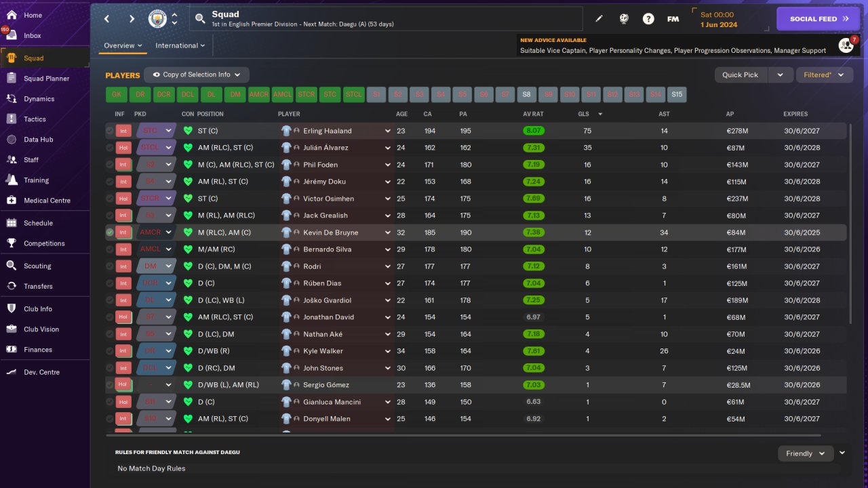This screenshot has width=868, height=488.
Task: Open the Dev. Centre icon
Action: (x=12, y=372)
